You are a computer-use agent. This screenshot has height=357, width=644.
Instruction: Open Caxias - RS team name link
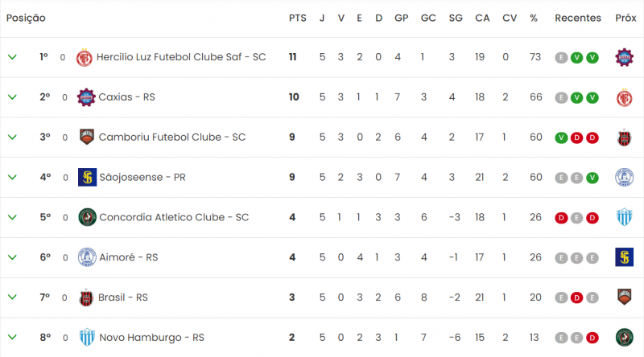(126, 97)
